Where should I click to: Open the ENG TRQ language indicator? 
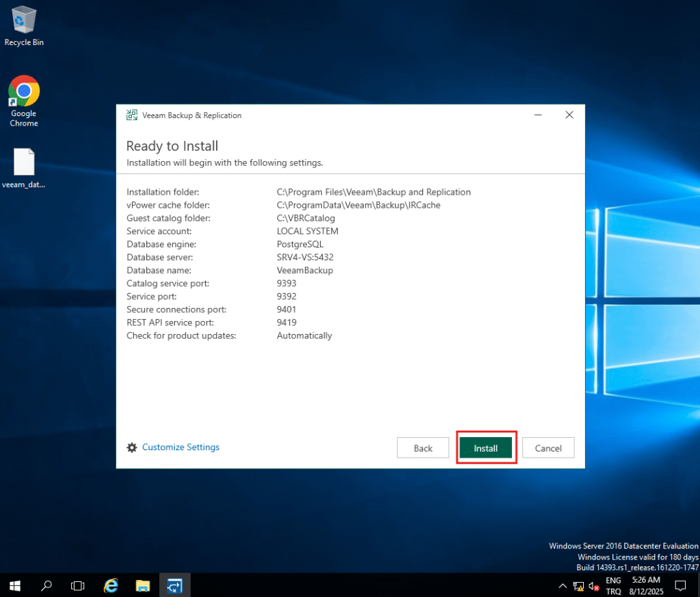[613, 585]
